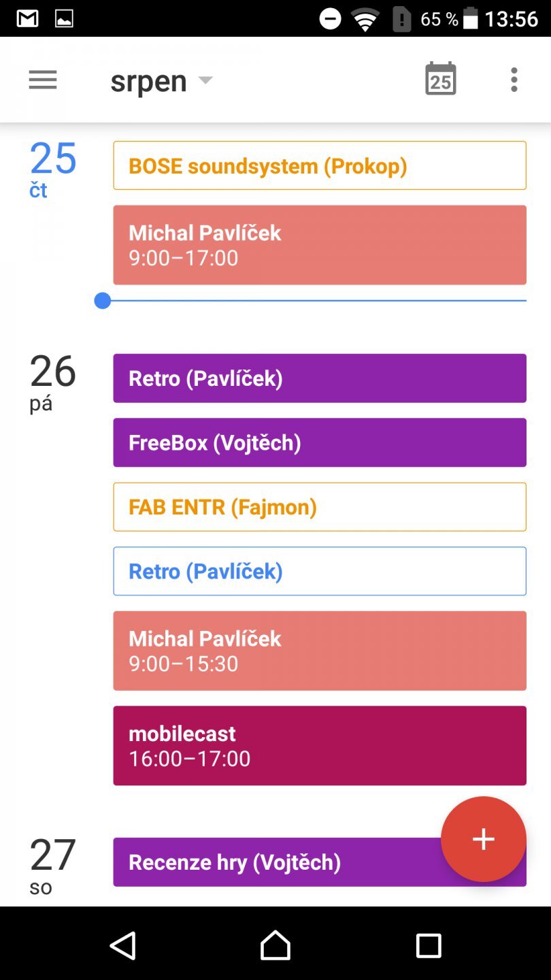The image size is (551, 980).
Task: Open the purple Retro (Pavlíček) event
Action: point(320,378)
